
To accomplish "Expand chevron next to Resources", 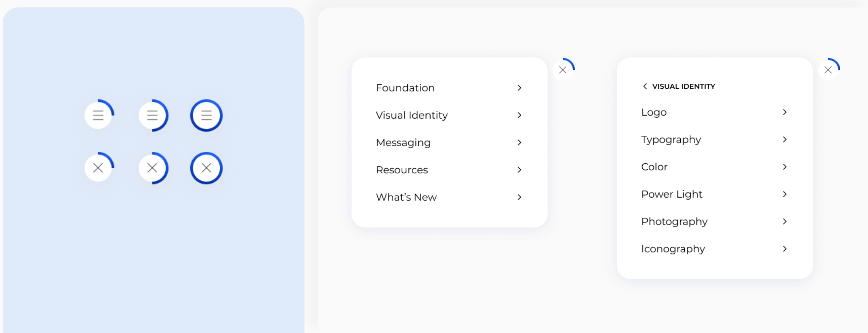I will (519, 170).
